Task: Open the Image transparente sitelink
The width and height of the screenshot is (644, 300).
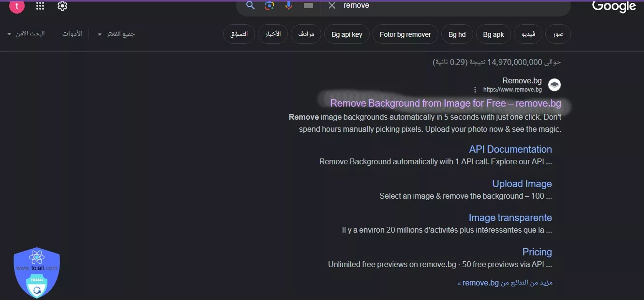Action: 510,218
